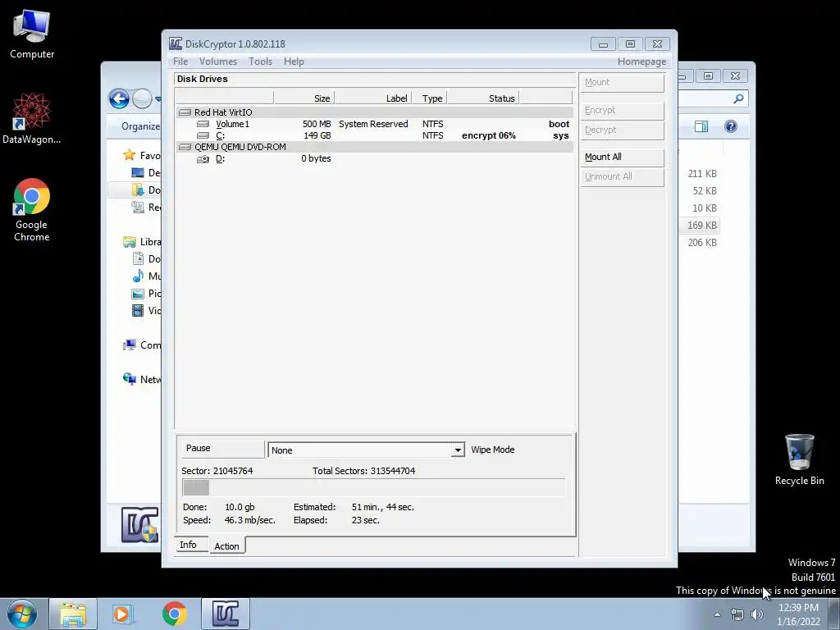Viewport: 840px width, 630px height.
Task: Click the taskbar clock showing 12:39 PM
Action: pyautogui.click(x=798, y=614)
